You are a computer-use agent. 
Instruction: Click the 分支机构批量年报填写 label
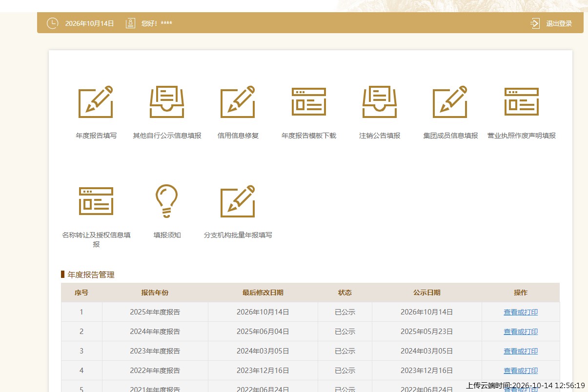click(x=238, y=235)
